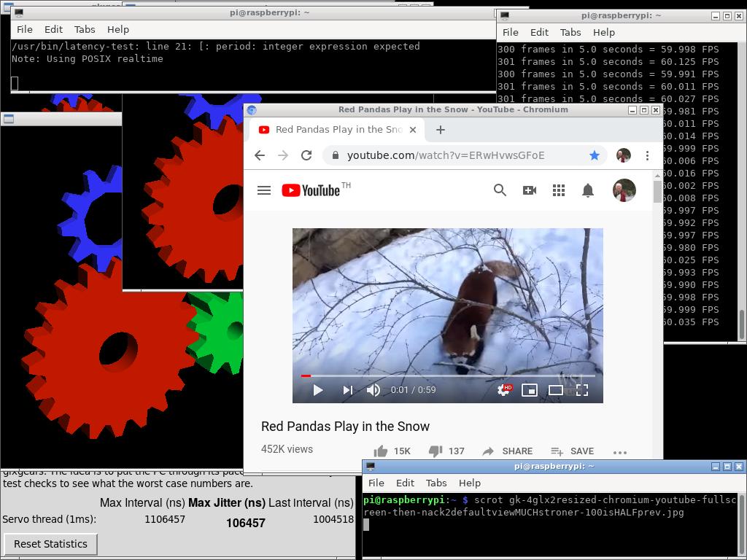This screenshot has height=560, width=747.
Task: Enter fullscreen video mode
Action: pyautogui.click(x=582, y=391)
